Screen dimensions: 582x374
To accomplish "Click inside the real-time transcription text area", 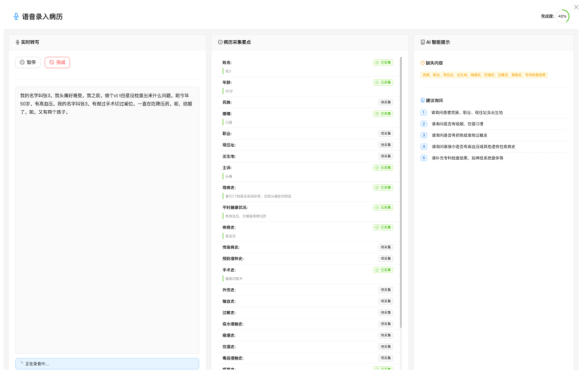I will 107,220.
